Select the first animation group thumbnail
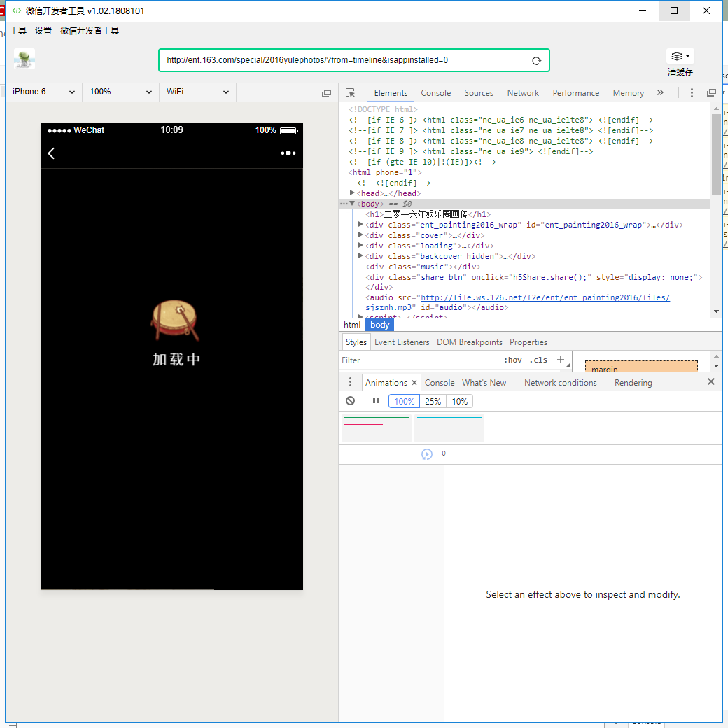This screenshot has width=728, height=728. [377, 428]
